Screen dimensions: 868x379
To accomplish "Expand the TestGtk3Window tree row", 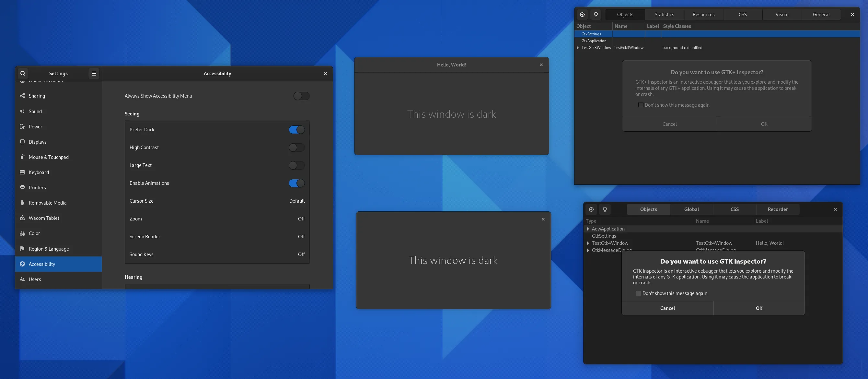I will click(578, 48).
